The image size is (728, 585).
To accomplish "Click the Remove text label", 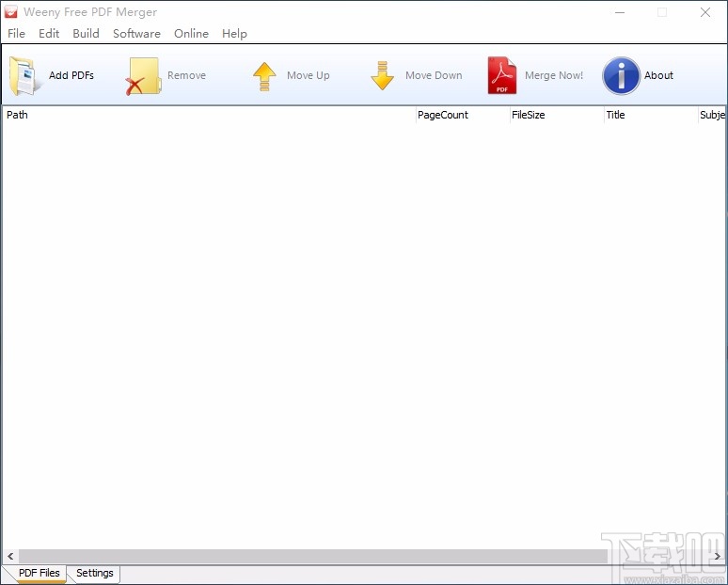I will point(186,75).
